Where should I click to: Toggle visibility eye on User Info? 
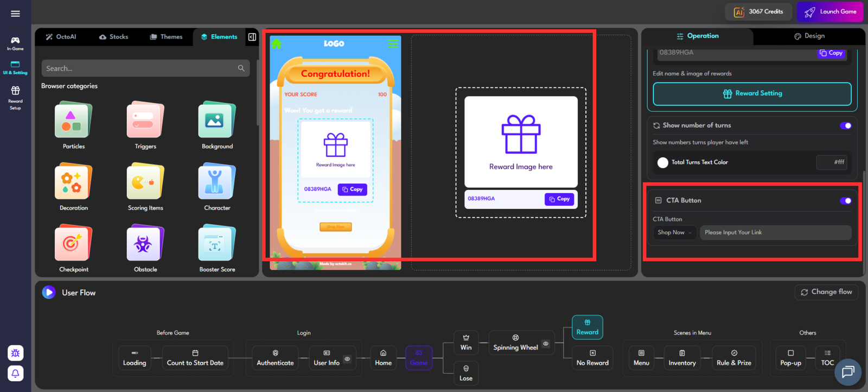347,359
